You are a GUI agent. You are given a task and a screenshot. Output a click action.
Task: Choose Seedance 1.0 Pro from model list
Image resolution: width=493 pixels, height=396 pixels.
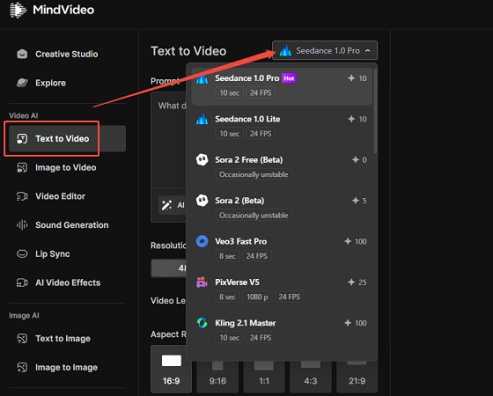[x=282, y=86]
